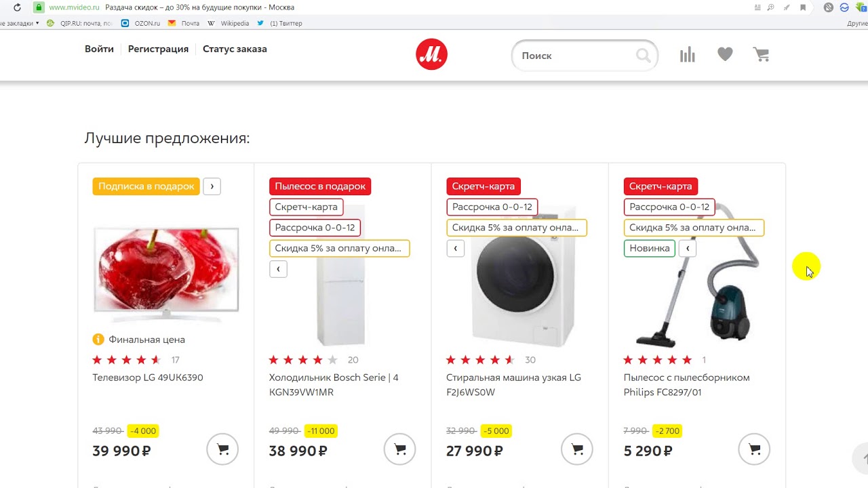Open the product comparison bar-chart icon

[688, 54]
